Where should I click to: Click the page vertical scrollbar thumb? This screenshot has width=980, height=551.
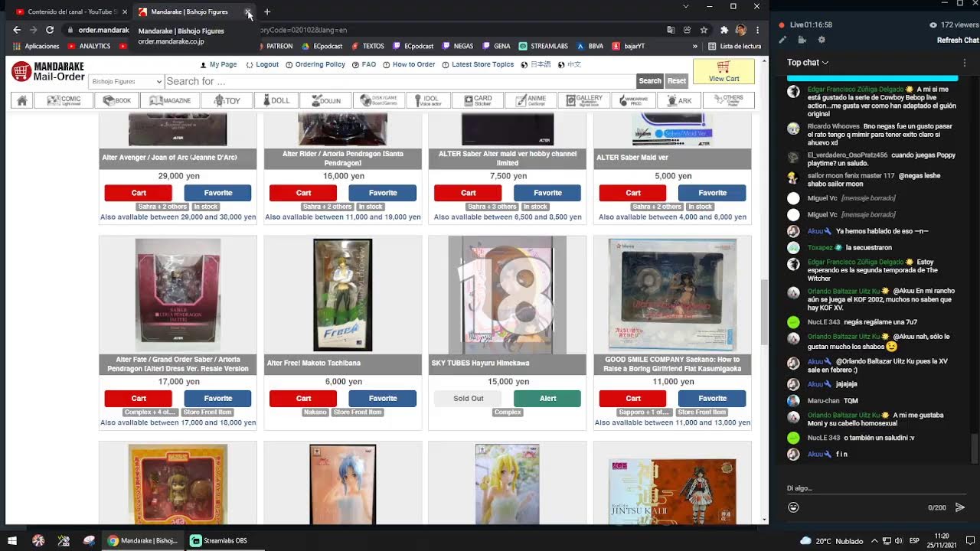click(x=763, y=312)
